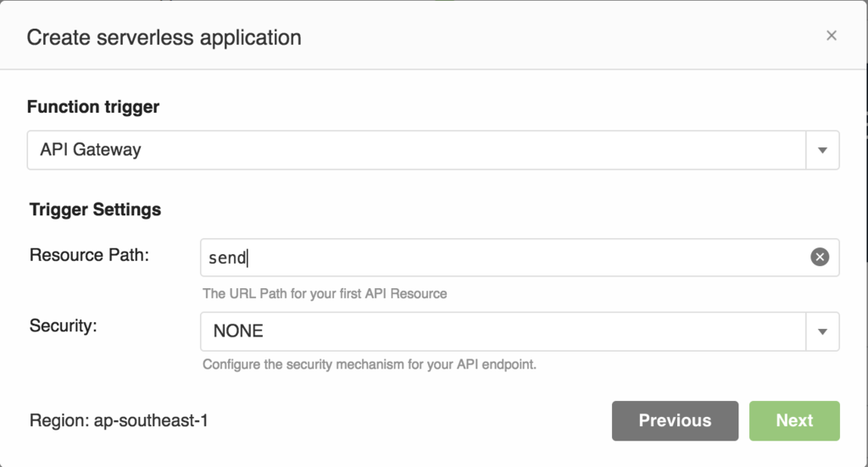Close the Create serverless application dialog
This screenshot has width=868, height=467.
(x=831, y=36)
